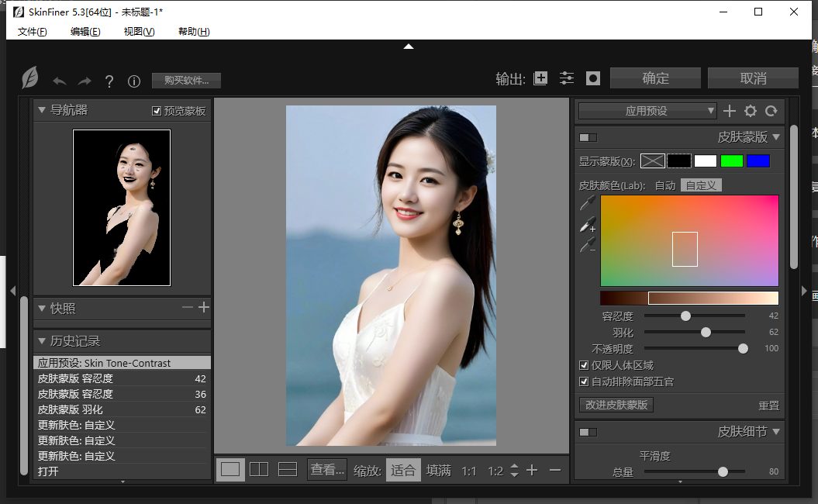Select the add-color eyedropper plus tool
The width and height of the screenshot is (818, 504).
pyautogui.click(x=588, y=224)
